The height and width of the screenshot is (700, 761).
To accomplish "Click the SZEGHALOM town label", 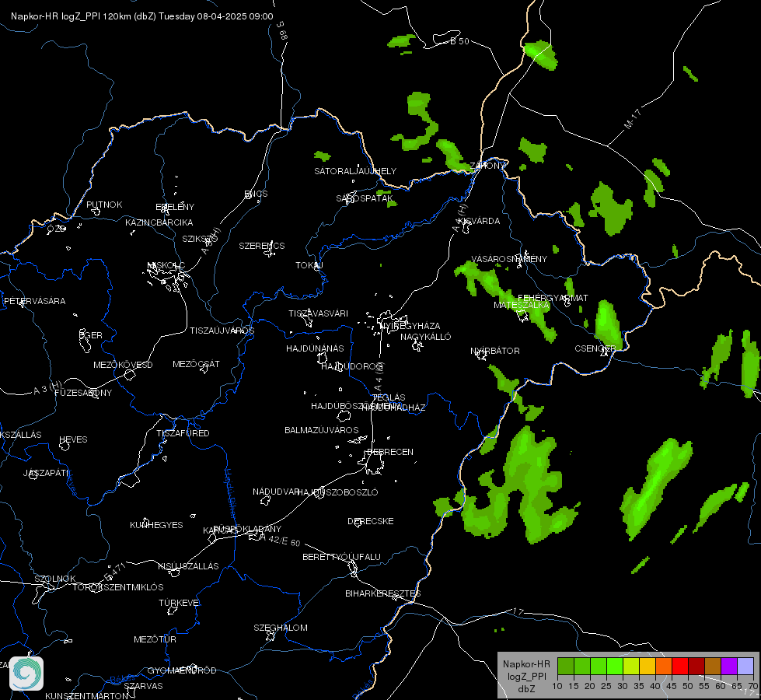I will coord(281,628).
